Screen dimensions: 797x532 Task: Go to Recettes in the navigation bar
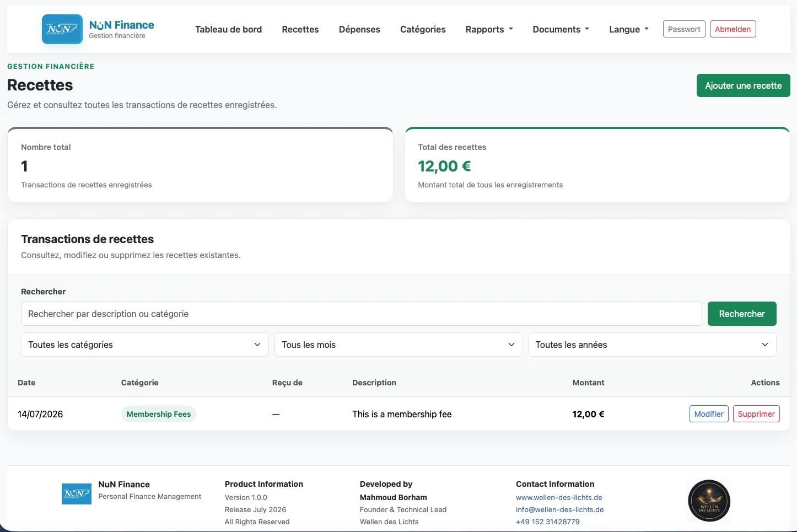300,29
